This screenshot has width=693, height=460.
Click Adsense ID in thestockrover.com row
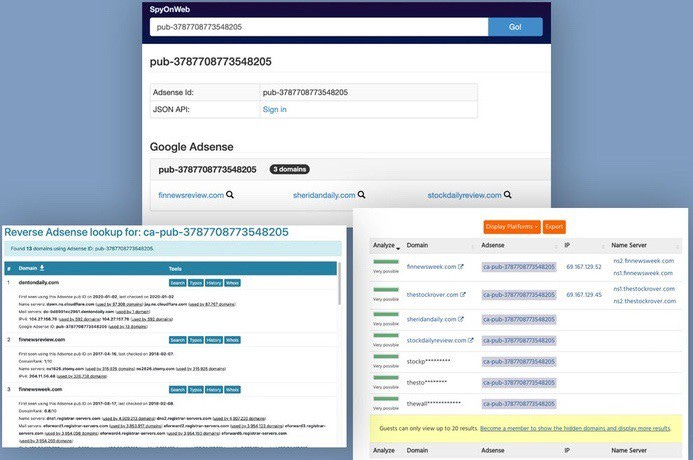click(519, 294)
